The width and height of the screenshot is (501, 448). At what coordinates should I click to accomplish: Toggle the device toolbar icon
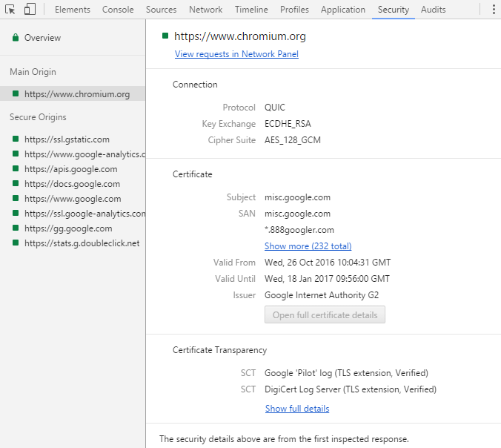click(30, 10)
